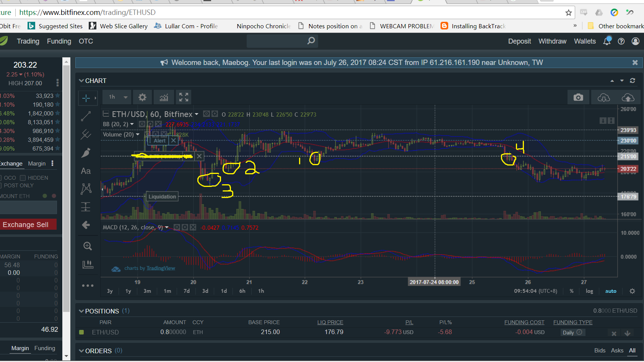The width and height of the screenshot is (644, 362).
Task: Collapse the POSITIONS panel
Action: (x=81, y=311)
